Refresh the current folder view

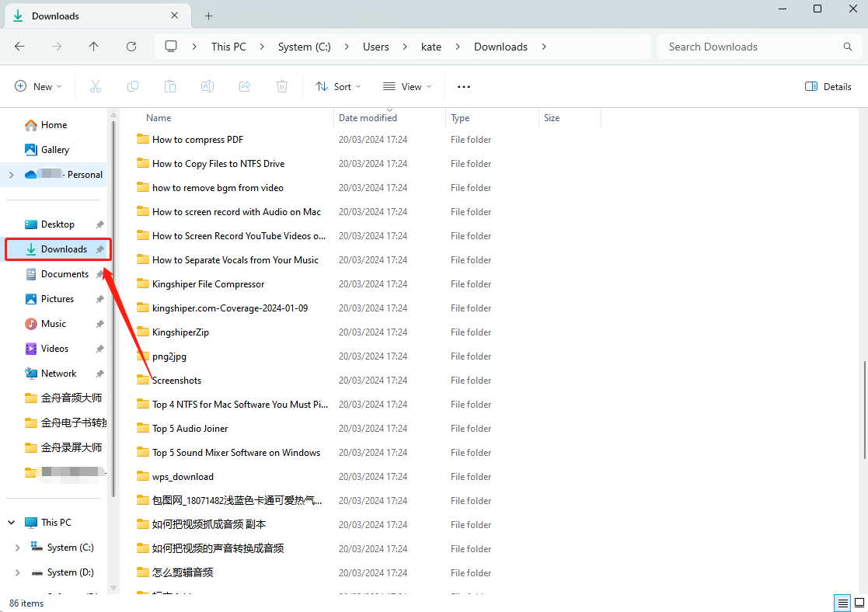(131, 47)
